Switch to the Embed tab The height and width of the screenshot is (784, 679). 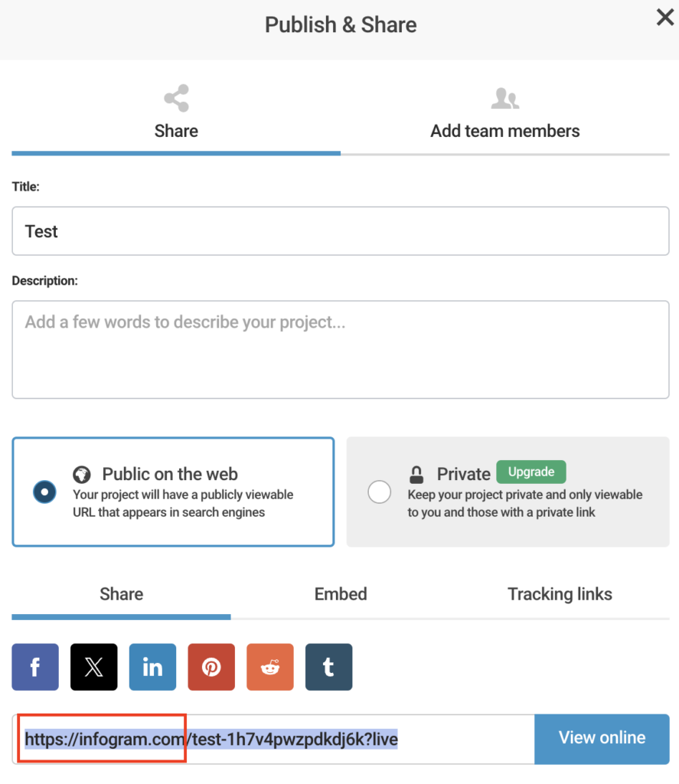tap(341, 594)
